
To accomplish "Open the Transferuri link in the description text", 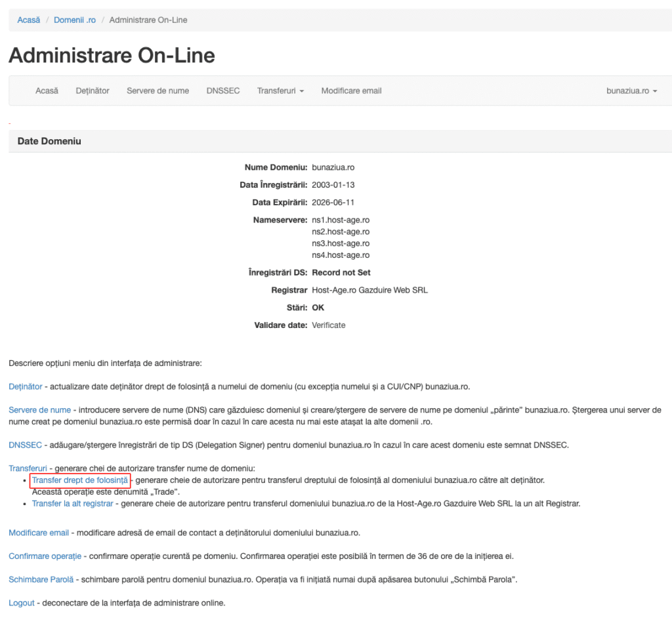I will pos(28,468).
